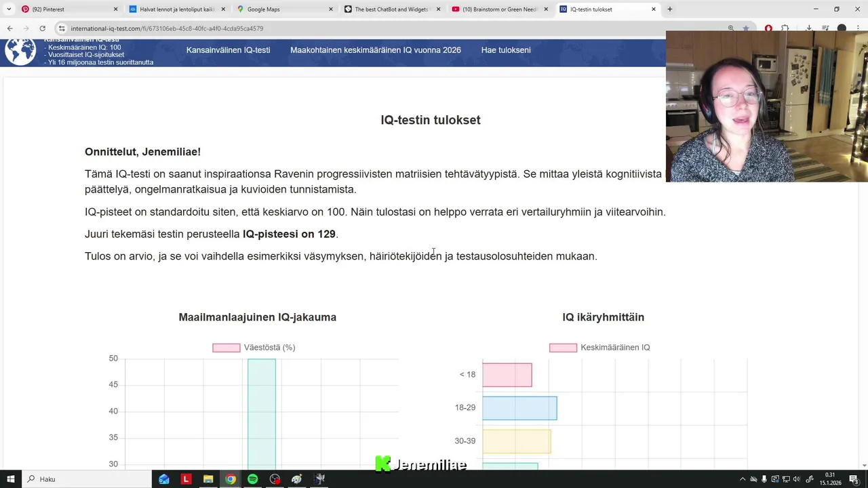Open the Hae tuloksesi page
This screenshot has width=868, height=488.
click(506, 50)
